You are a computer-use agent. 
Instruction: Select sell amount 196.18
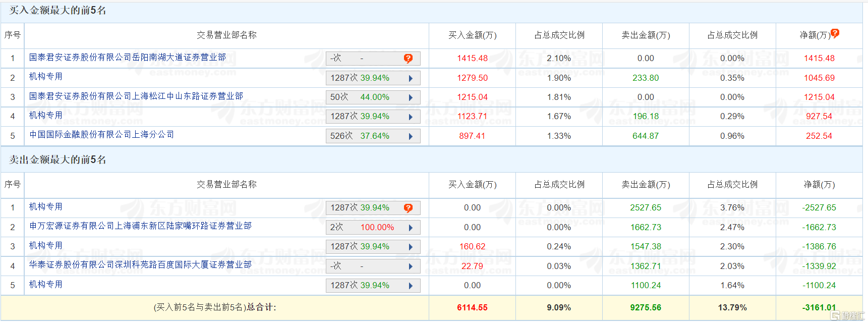point(646,116)
